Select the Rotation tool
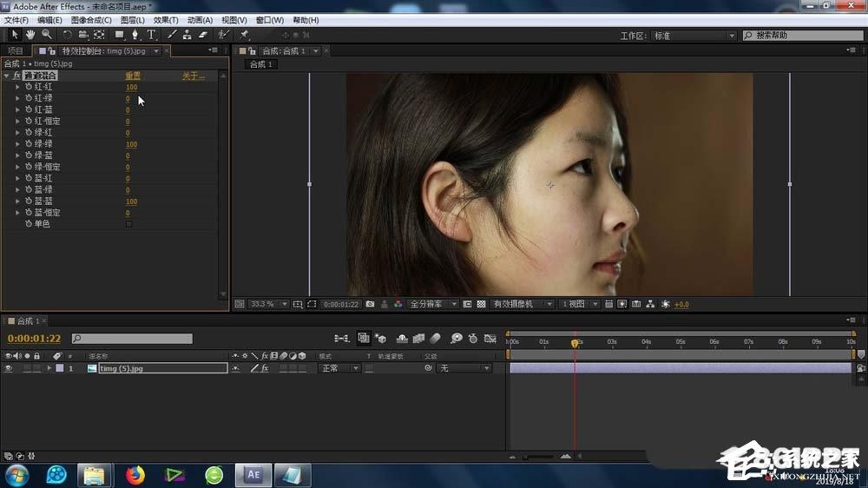 pyautogui.click(x=67, y=35)
